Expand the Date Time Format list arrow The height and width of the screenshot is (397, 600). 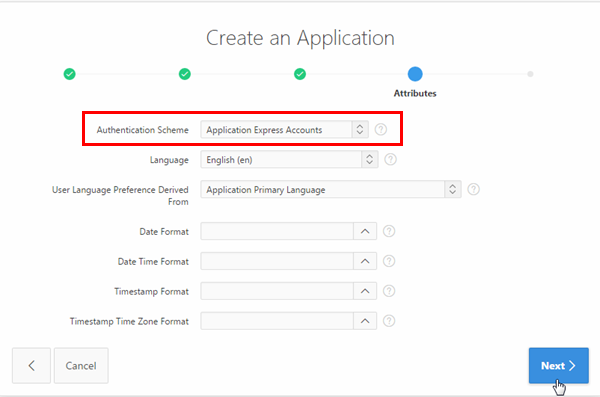click(365, 261)
